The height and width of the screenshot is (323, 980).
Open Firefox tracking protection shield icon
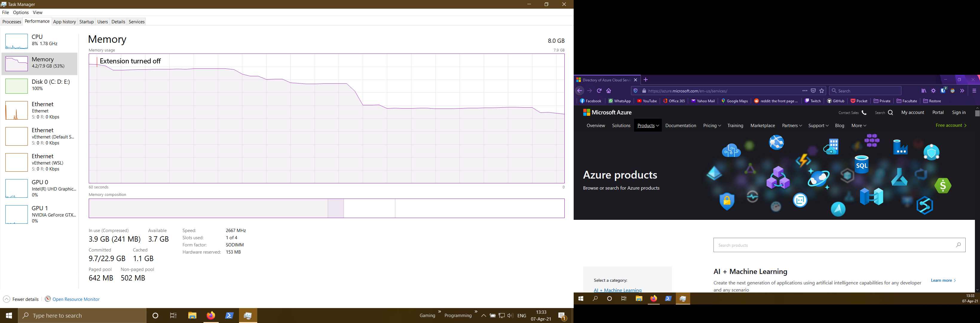click(635, 91)
